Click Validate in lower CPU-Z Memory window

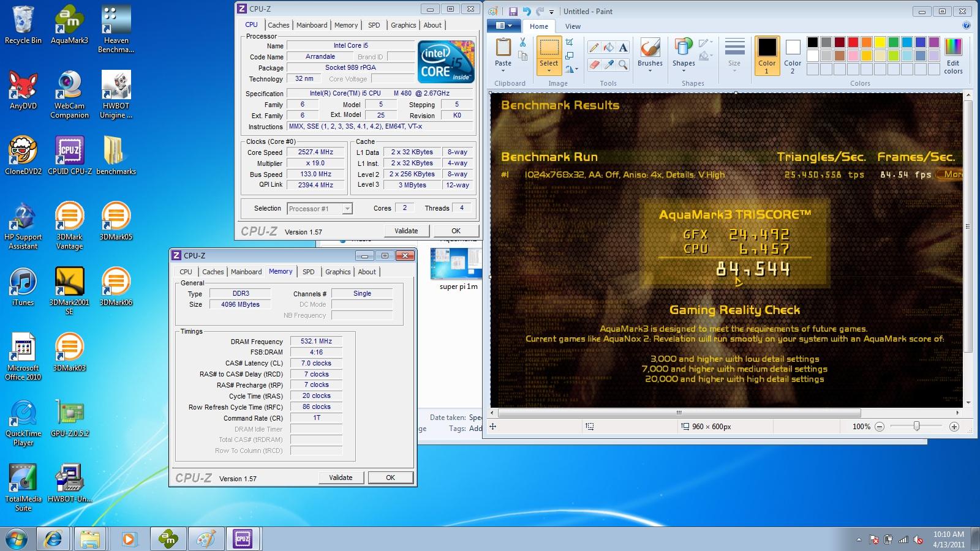click(x=341, y=478)
